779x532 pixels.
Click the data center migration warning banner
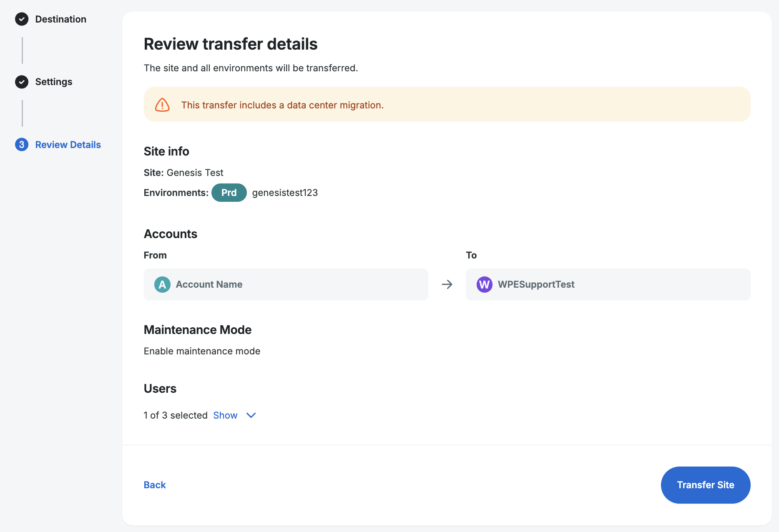[447, 105]
